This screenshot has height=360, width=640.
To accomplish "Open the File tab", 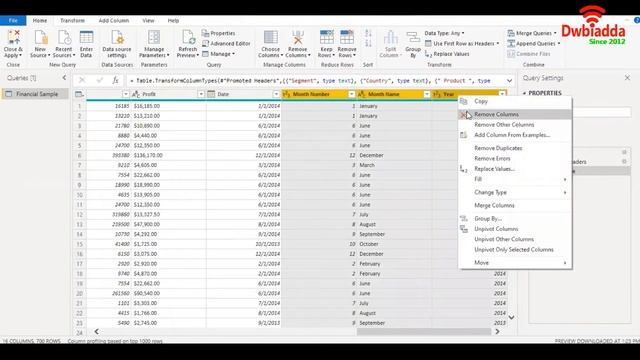I will [13, 20].
